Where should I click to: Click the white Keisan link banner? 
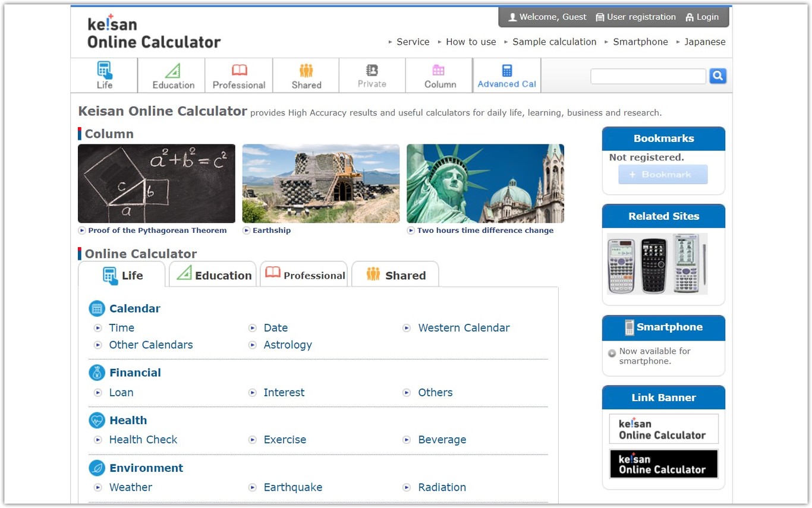point(663,429)
